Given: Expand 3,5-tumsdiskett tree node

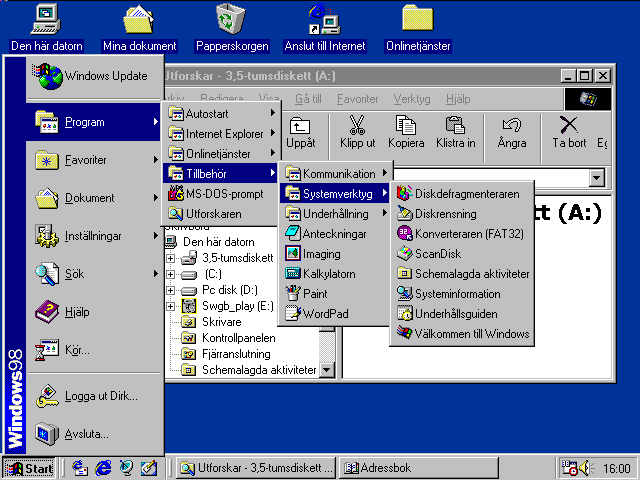Looking at the screenshot, I should point(171,258).
